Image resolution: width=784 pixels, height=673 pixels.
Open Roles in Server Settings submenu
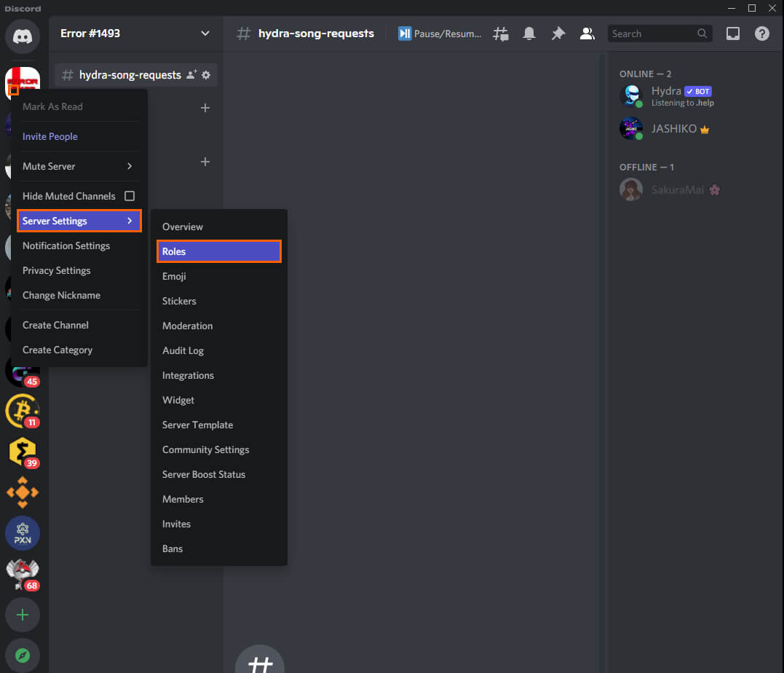tap(219, 252)
